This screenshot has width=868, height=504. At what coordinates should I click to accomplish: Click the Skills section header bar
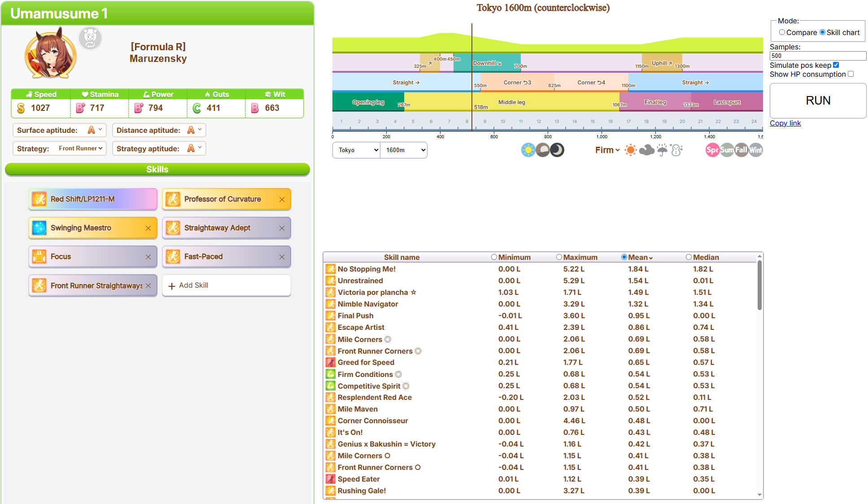(x=157, y=169)
